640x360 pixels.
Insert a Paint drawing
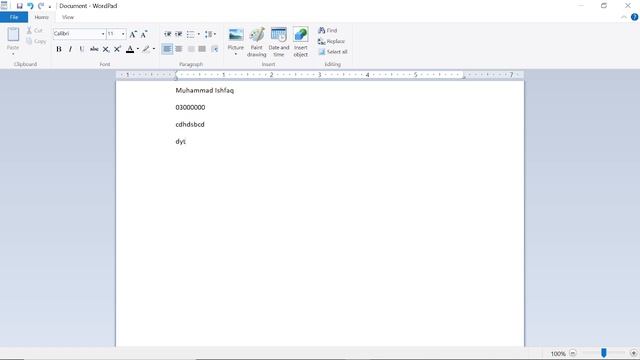[257, 42]
